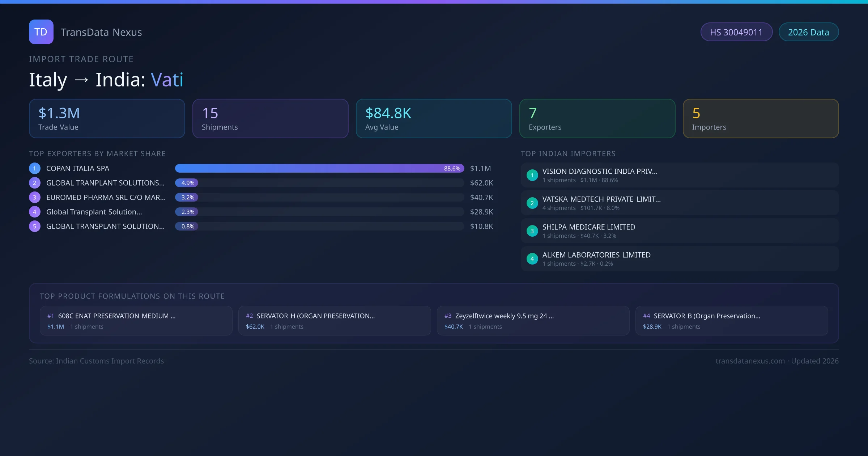Click rank 5 exporter badge circle

click(x=35, y=226)
